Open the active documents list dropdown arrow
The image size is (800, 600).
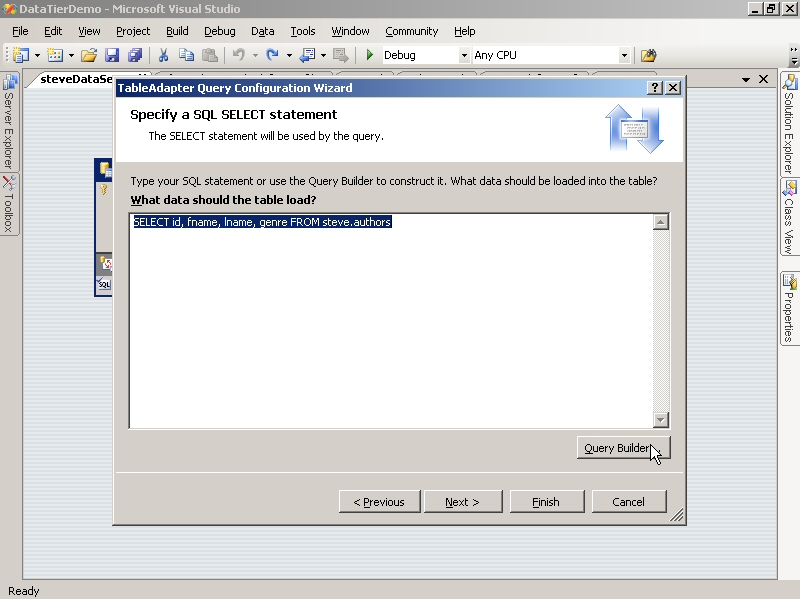(746, 80)
